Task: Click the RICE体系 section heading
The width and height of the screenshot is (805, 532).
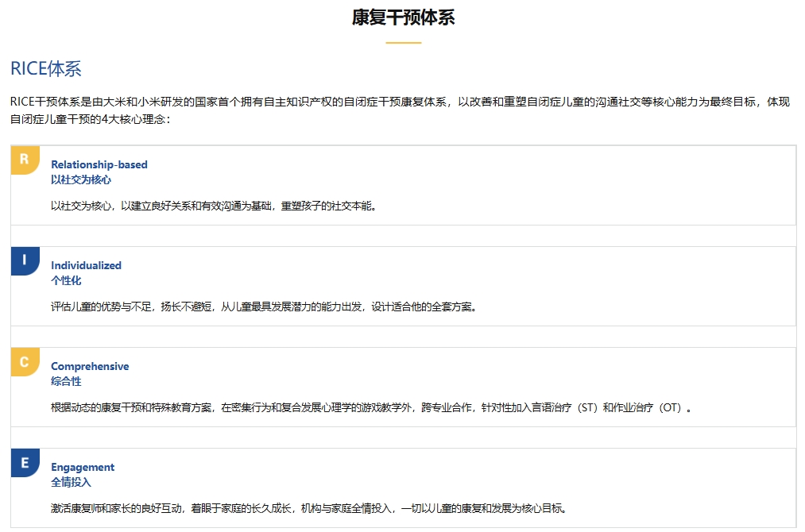Action: click(45, 69)
